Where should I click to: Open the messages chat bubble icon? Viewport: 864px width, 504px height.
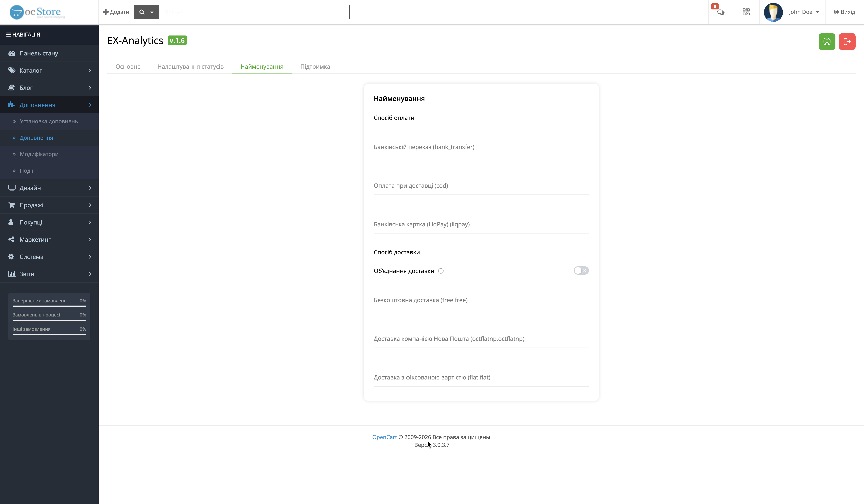point(720,12)
